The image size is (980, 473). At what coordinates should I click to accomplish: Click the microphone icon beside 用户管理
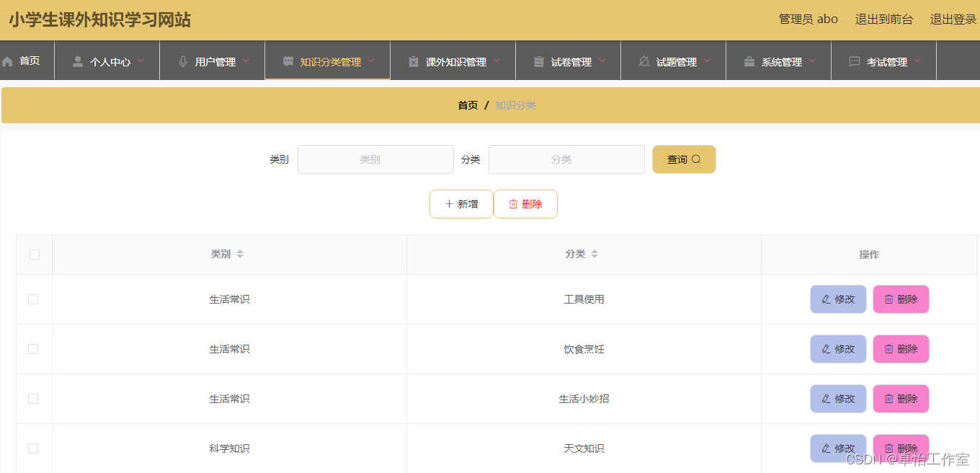[183, 62]
